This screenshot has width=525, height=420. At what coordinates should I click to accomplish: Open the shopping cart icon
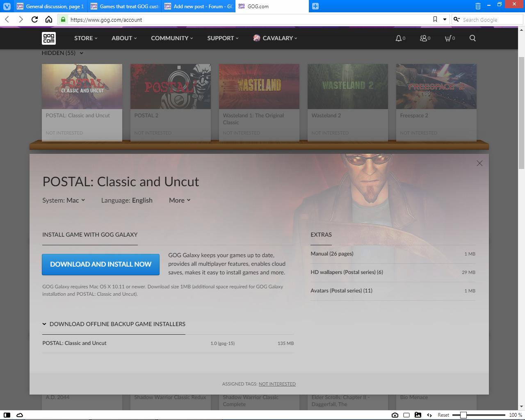[x=448, y=38]
